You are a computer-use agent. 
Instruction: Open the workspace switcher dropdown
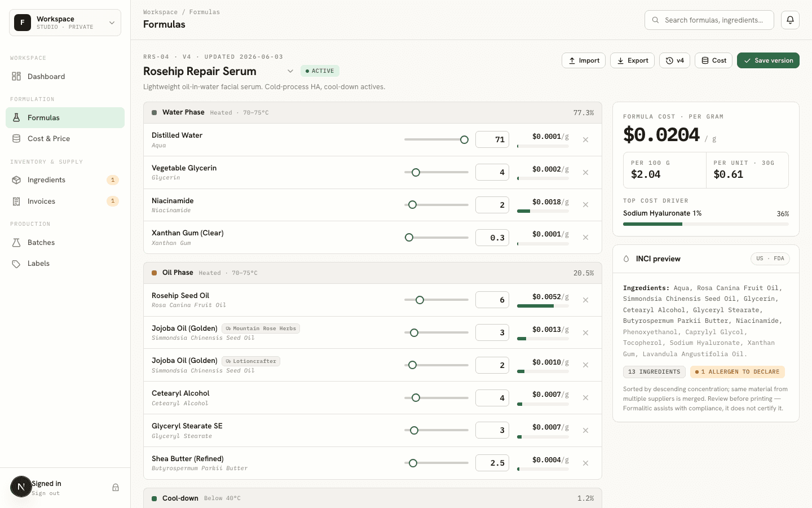click(x=65, y=23)
